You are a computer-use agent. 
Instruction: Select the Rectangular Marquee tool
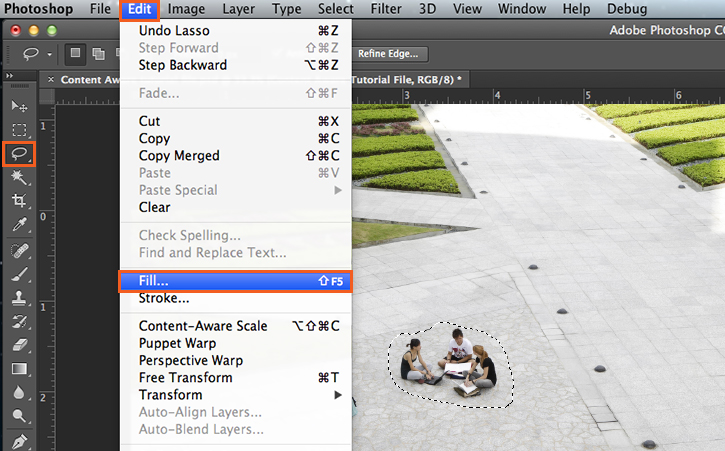18,130
